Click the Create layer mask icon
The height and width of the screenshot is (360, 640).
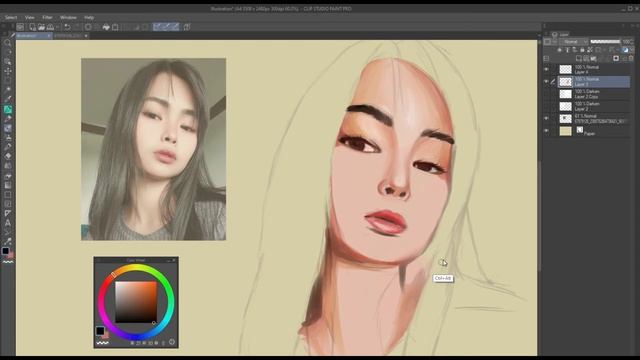616,58
